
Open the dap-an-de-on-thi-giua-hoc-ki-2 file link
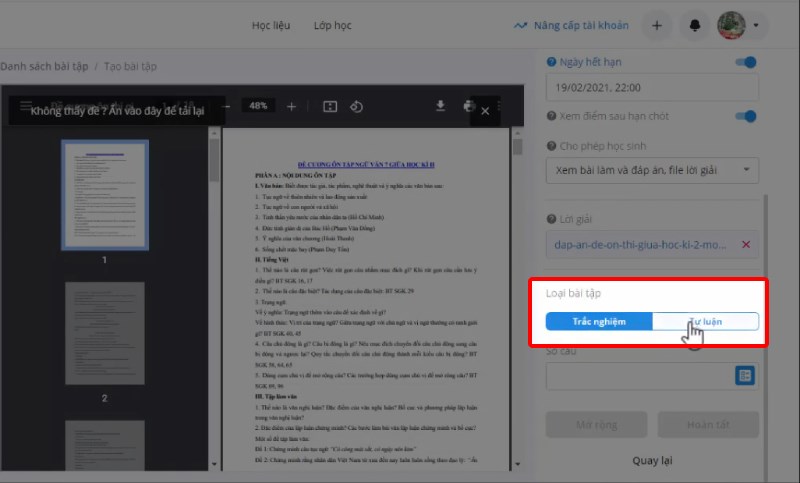[x=640, y=245]
